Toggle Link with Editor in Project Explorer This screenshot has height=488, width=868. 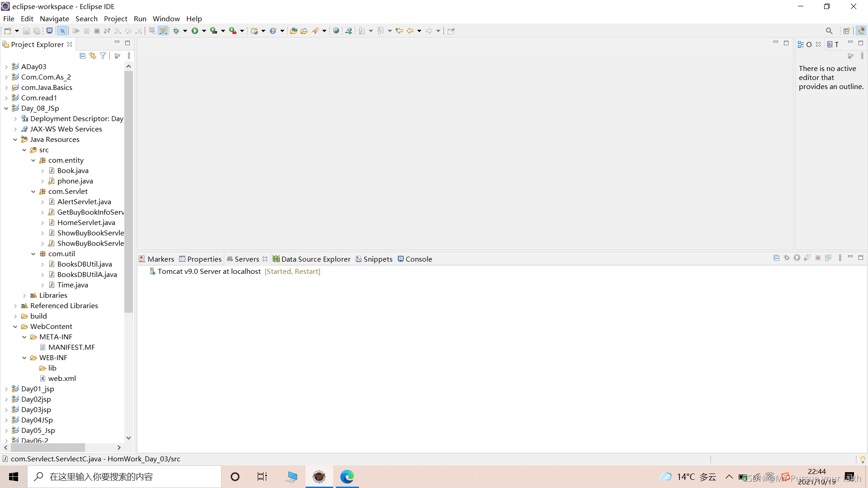click(93, 56)
